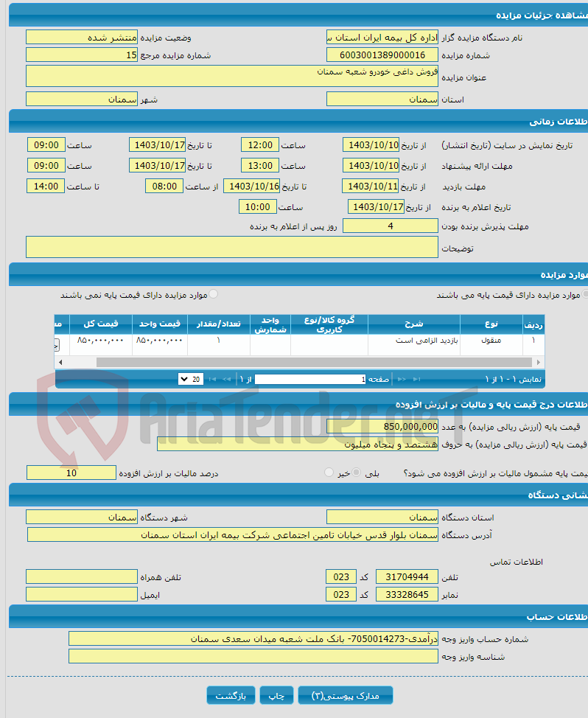Click the city field 'شهر' showing سمنان
The height and width of the screenshot is (718, 588).
click(82, 99)
